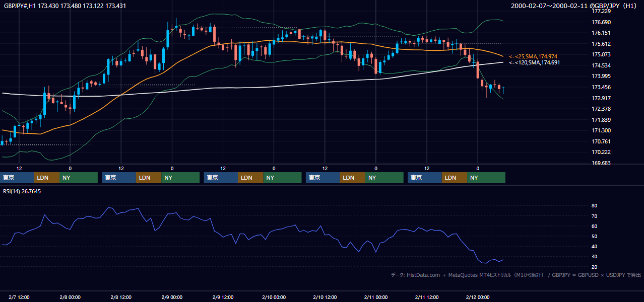Image resolution: width=644 pixels, height=302 pixels.
Task: Click RSI scale level 30
Action: click(x=595, y=257)
